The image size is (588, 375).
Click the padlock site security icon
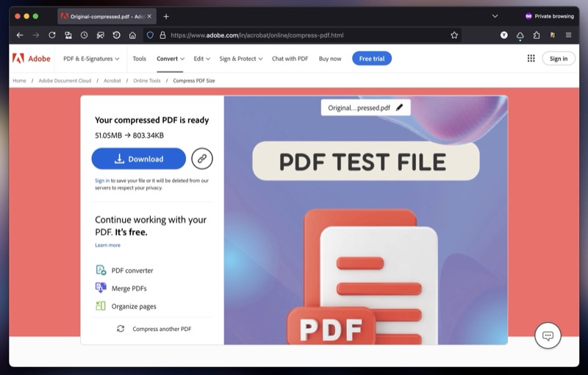click(162, 35)
